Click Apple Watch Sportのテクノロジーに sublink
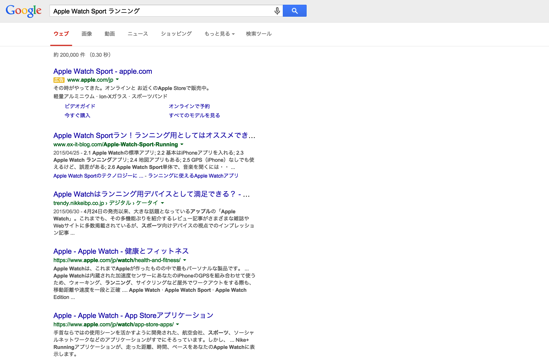Viewport: 549px width, 360px height. coord(98,176)
